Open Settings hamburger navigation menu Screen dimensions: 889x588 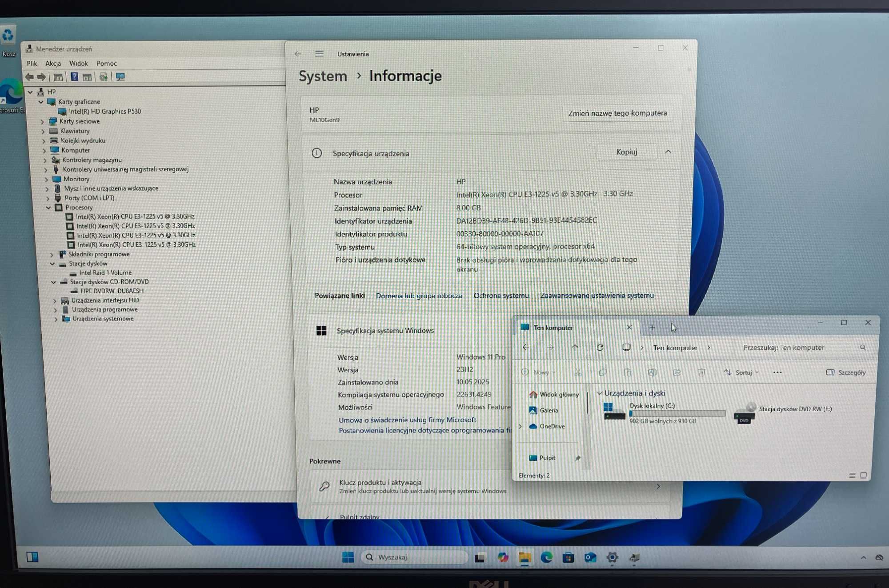click(x=319, y=54)
